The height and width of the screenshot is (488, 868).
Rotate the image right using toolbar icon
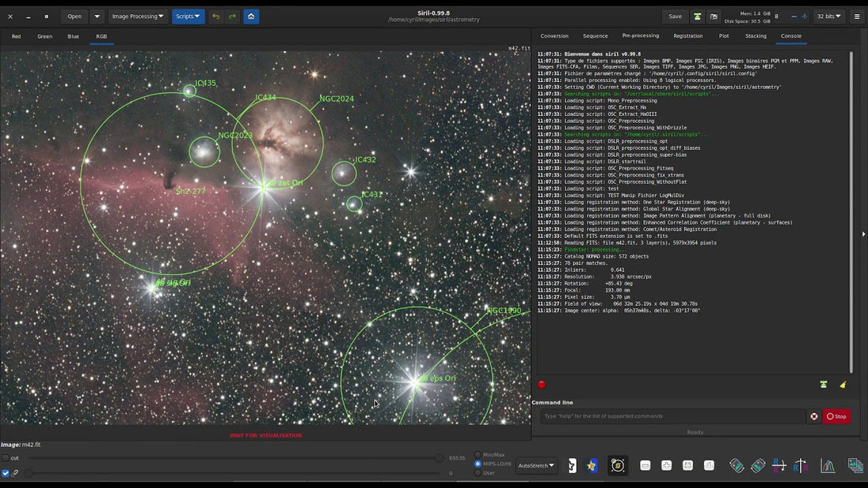[x=758, y=465]
